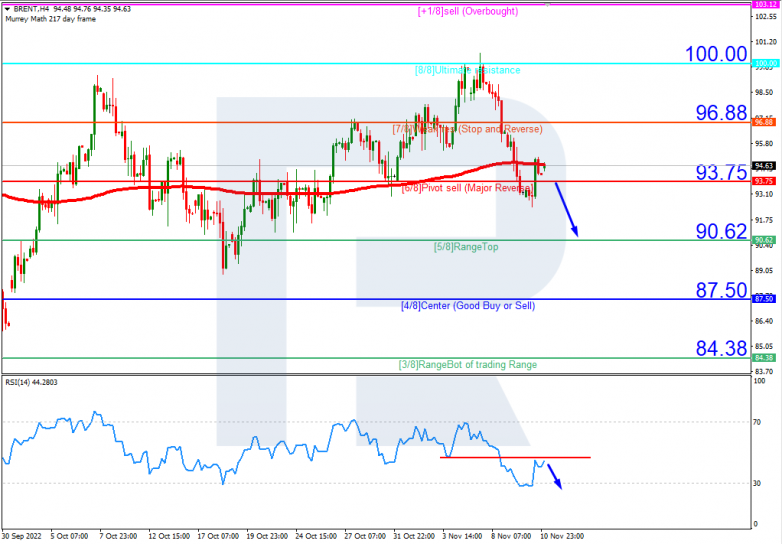Select the 24 Oct 15:00 time label
Screen dimensions: 782x544
click(x=316, y=537)
